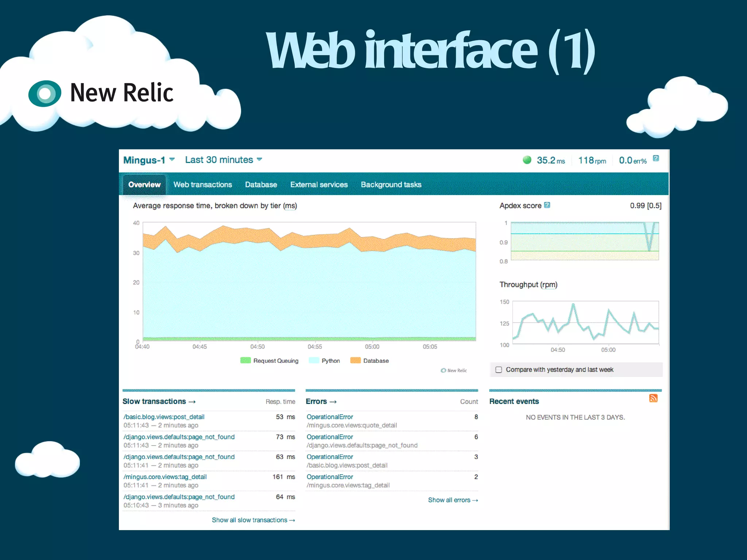Toggle the Request Queuing legend swatch

coord(245,361)
